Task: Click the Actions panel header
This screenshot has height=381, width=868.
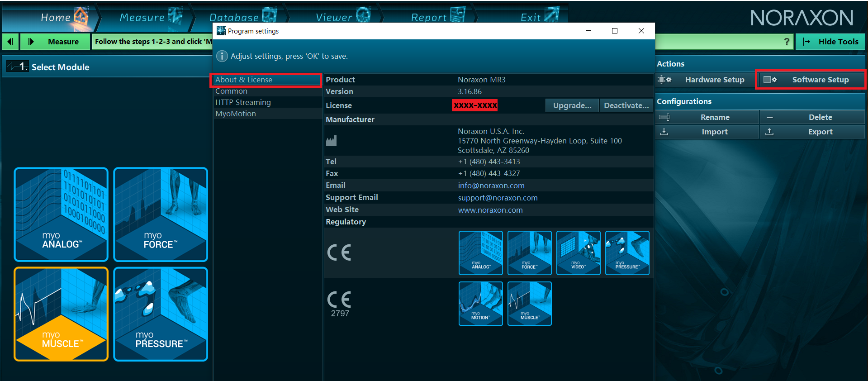Action: pyautogui.click(x=670, y=64)
